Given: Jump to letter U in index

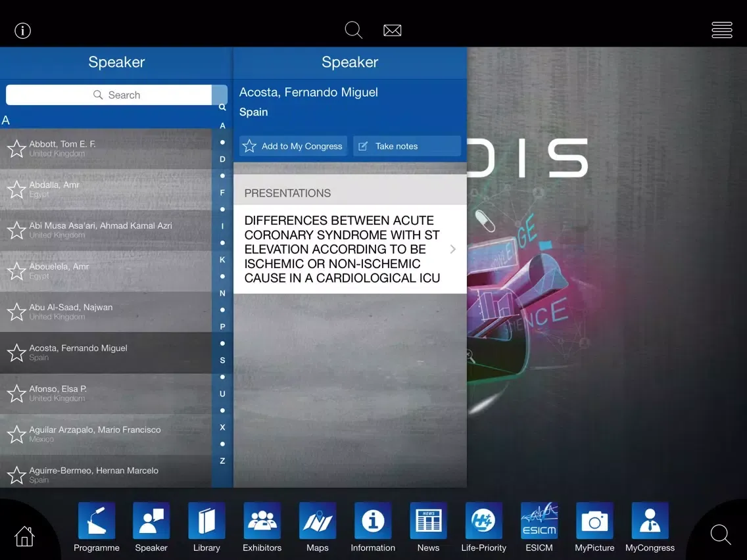Looking at the screenshot, I should point(222,394).
